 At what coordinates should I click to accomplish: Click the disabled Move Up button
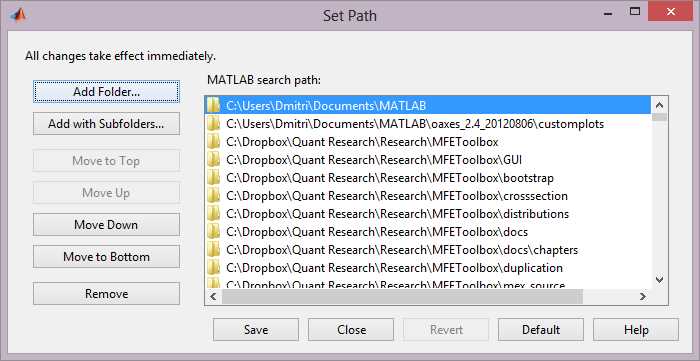tap(106, 193)
